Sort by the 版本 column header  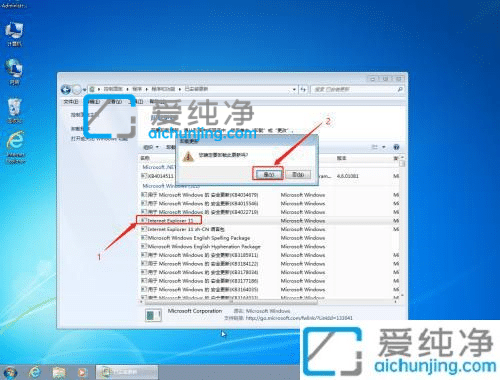point(341,158)
